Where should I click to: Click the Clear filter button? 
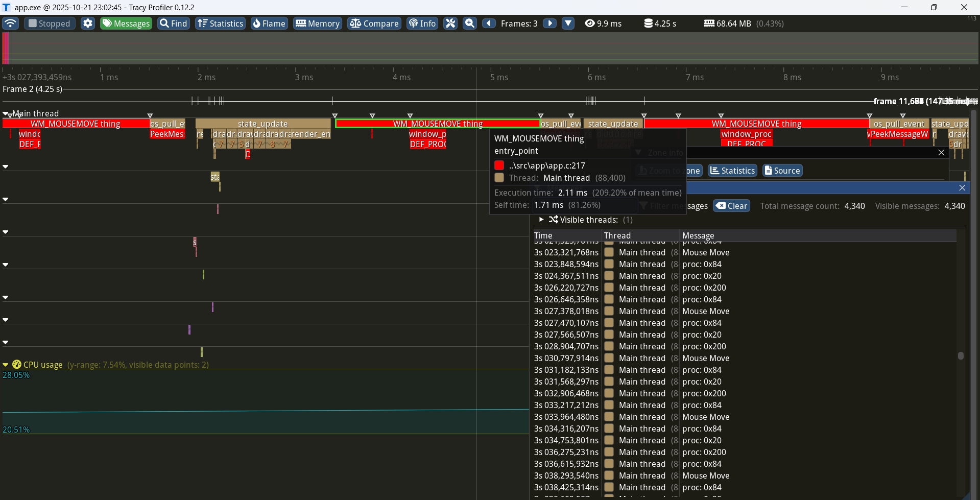(x=731, y=206)
